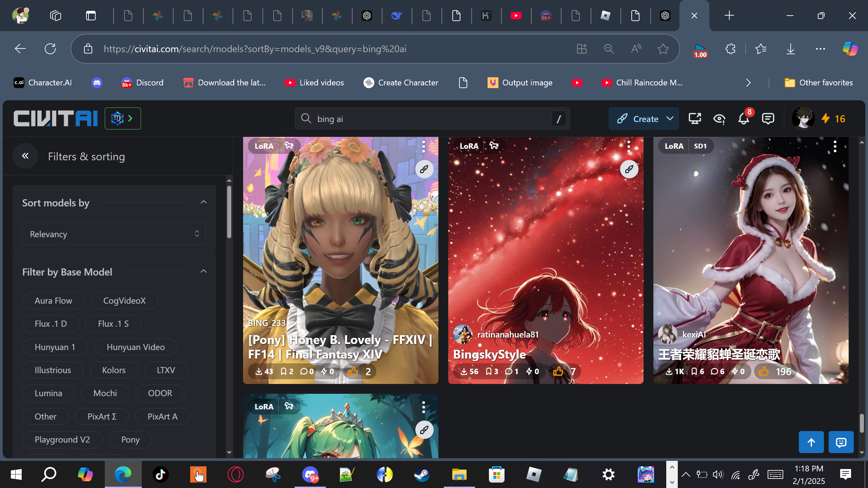Toggle the Illustrious base model filter

53,370
